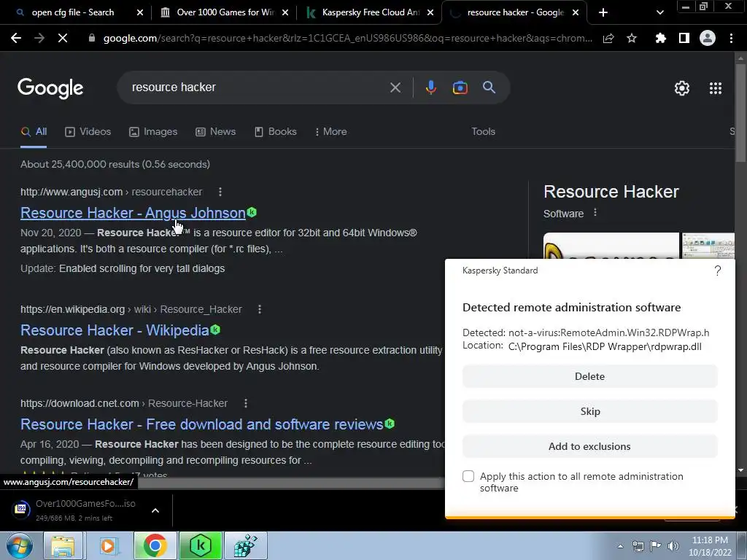747x560 pixels.
Task: Open the Resource Hacker logo thumbnail
Action: [611, 246]
